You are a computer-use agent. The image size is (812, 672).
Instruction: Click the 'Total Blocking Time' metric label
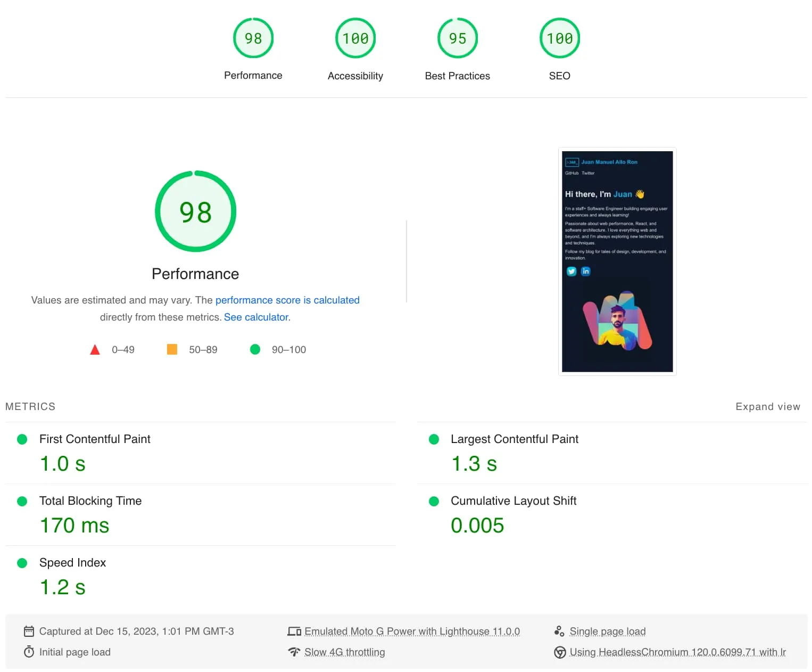(x=90, y=501)
